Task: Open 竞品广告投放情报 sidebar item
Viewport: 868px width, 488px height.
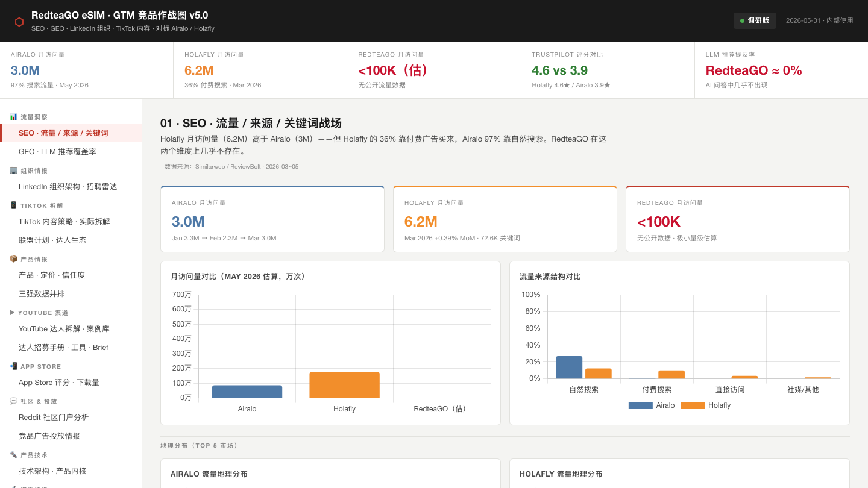Action: pyautogui.click(x=71, y=436)
